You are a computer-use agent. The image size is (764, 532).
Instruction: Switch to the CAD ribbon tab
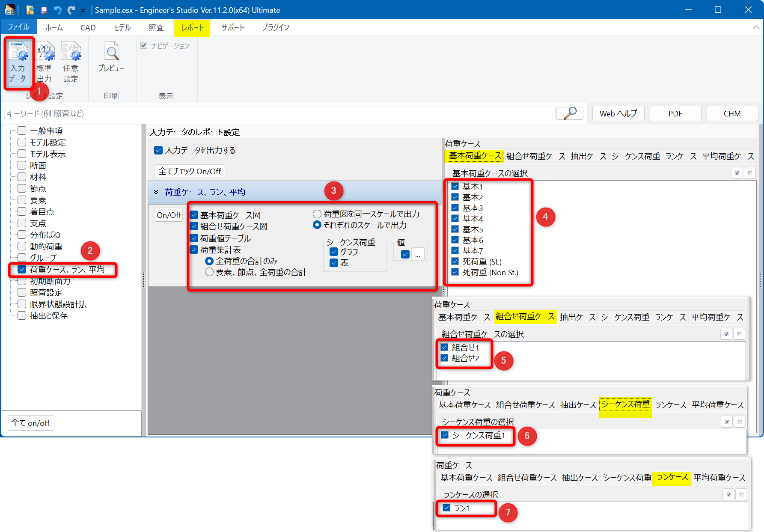pyautogui.click(x=88, y=27)
